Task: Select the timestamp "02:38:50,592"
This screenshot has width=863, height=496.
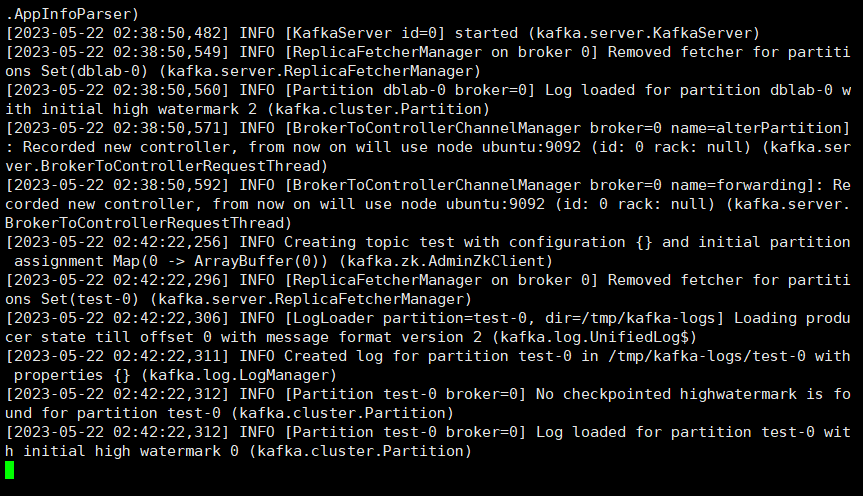Action: 167,185
